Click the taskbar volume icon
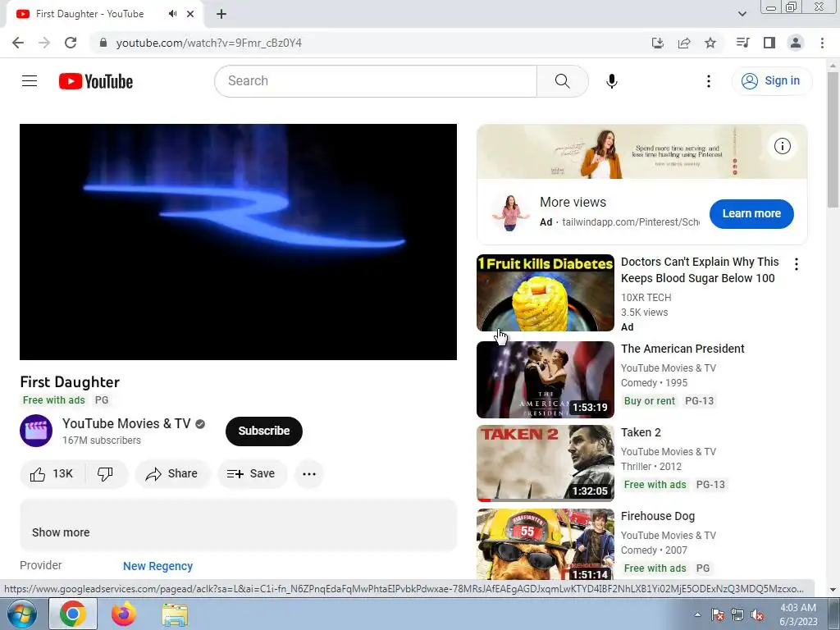This screenshot has width=840, height=630. [757, 615]
